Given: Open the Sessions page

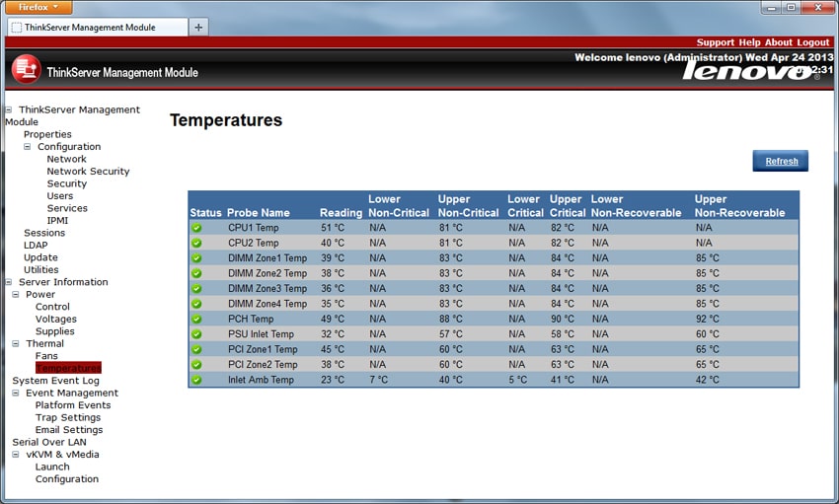Looking at the screenshot, I should click(x=44, y=233).
